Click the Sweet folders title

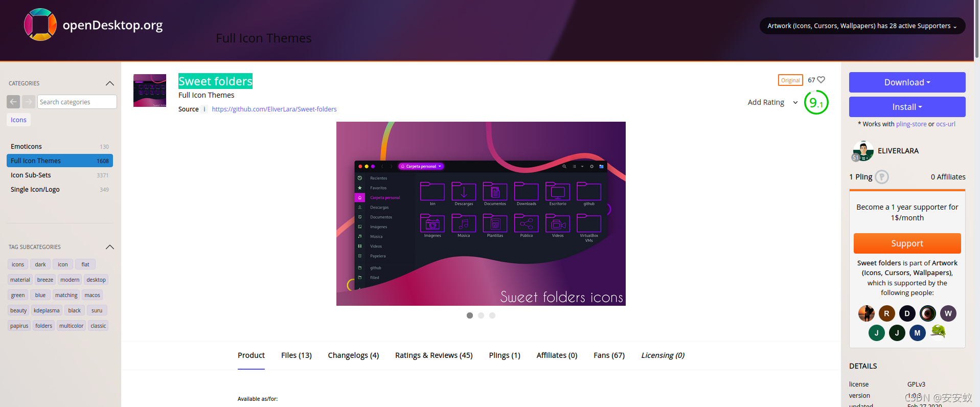pos(215,81)
